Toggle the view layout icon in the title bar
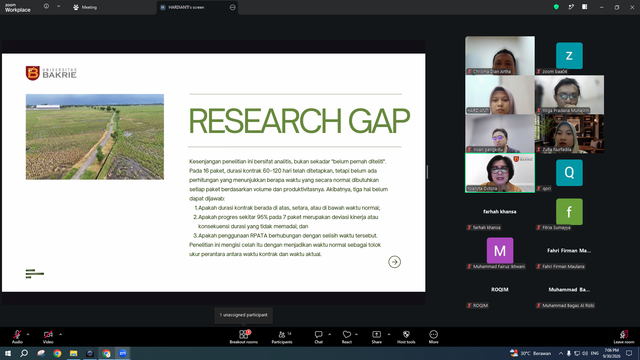The image size is (640, 360). 585,7
